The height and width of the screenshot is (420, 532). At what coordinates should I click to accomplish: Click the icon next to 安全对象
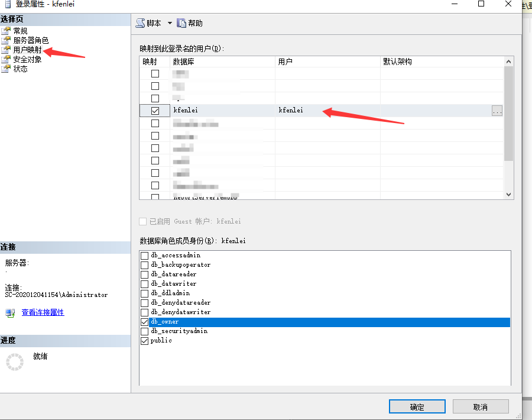pyautogui.click(x=6, y=59)
